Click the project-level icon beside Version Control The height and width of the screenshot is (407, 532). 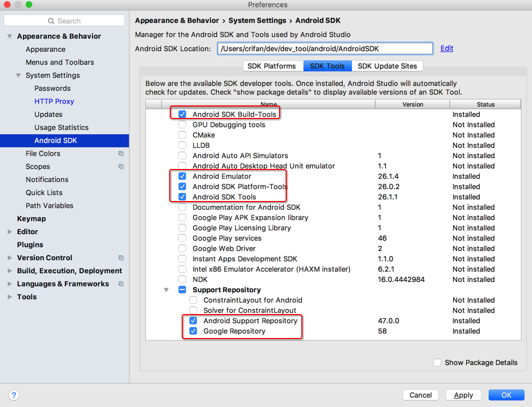click(x=121, y=258)
